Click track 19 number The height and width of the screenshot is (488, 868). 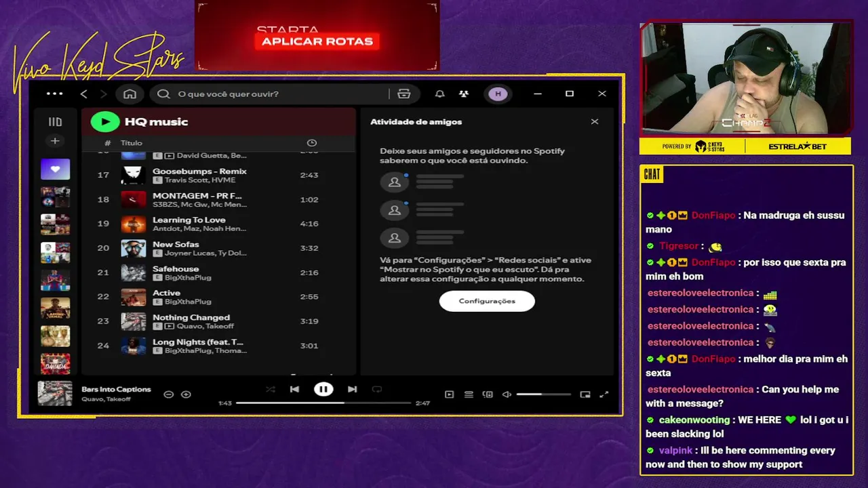point(103,224)
